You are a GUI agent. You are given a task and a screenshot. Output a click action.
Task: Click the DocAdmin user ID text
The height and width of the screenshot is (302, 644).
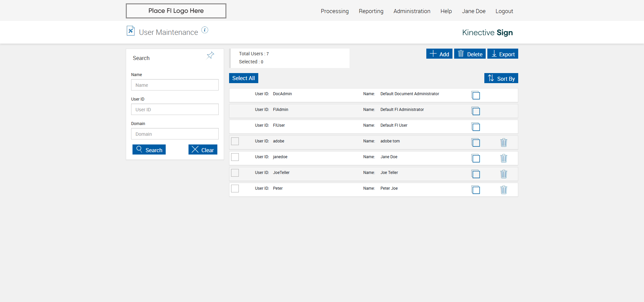[x=282, y=94]
